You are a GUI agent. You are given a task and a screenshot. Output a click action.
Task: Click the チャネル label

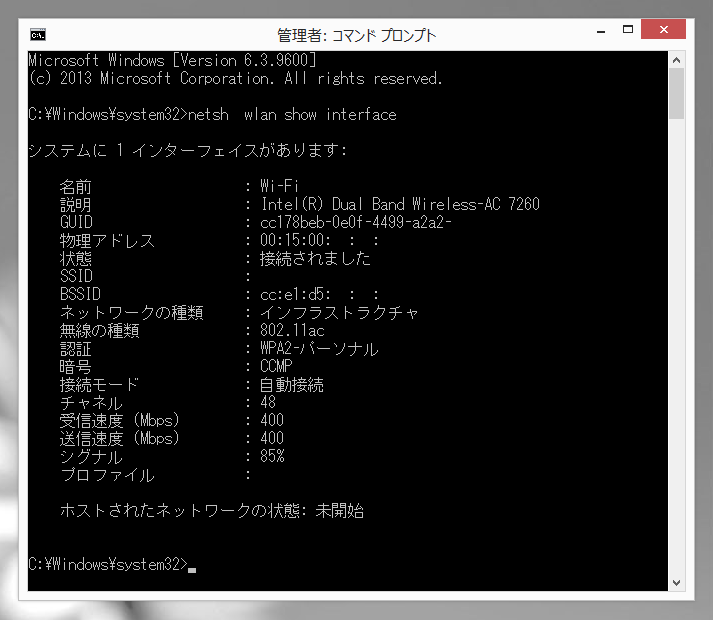[91, 403]
